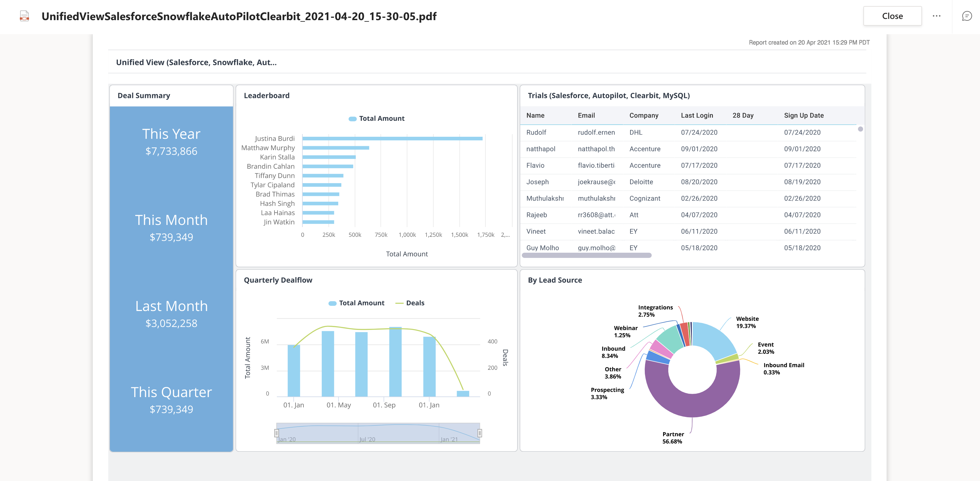Screen dimensions: 980x481
Task: Open the more options ellipsis menu
Action: 936,16
